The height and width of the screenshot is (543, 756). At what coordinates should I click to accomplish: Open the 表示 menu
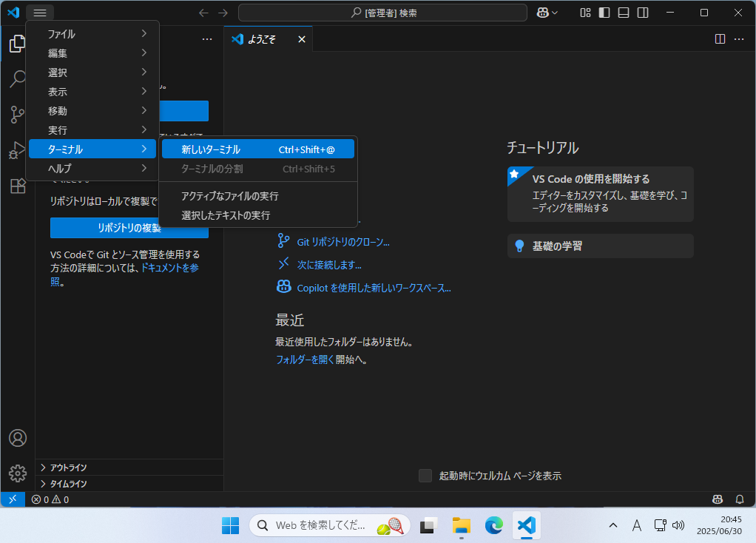92,92
